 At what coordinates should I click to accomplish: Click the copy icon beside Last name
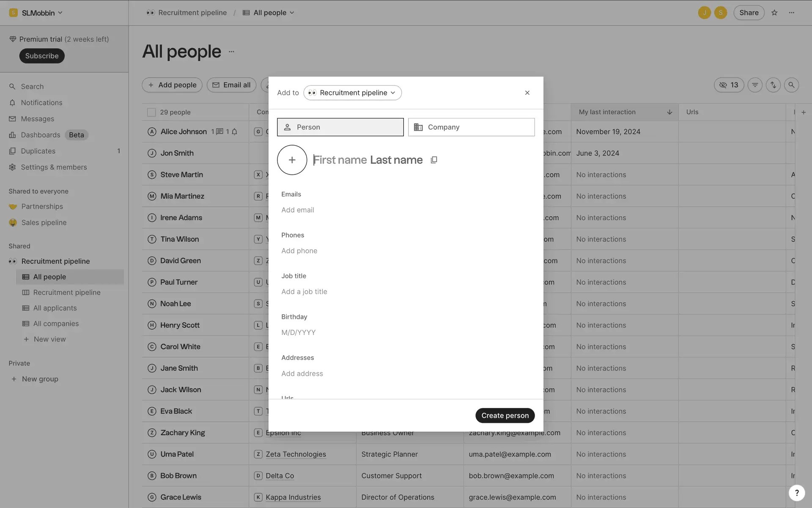[433, 160]
